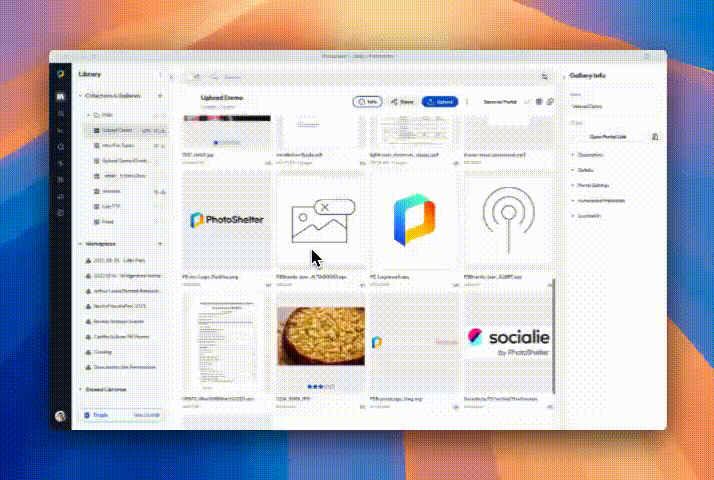
Task: Select the broken-image placeholder icon thumbnail
Action: click(321, 220)
